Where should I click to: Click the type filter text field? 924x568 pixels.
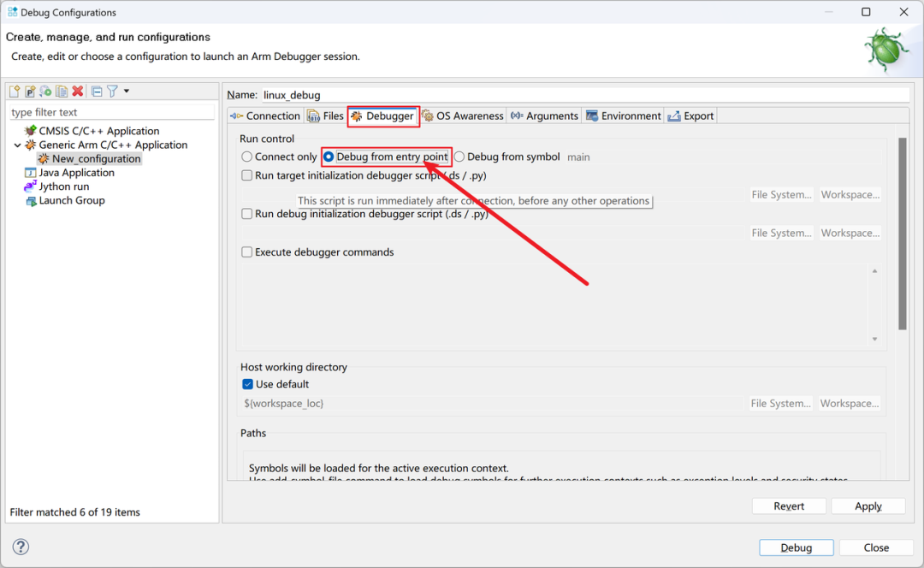pos(111,112)
